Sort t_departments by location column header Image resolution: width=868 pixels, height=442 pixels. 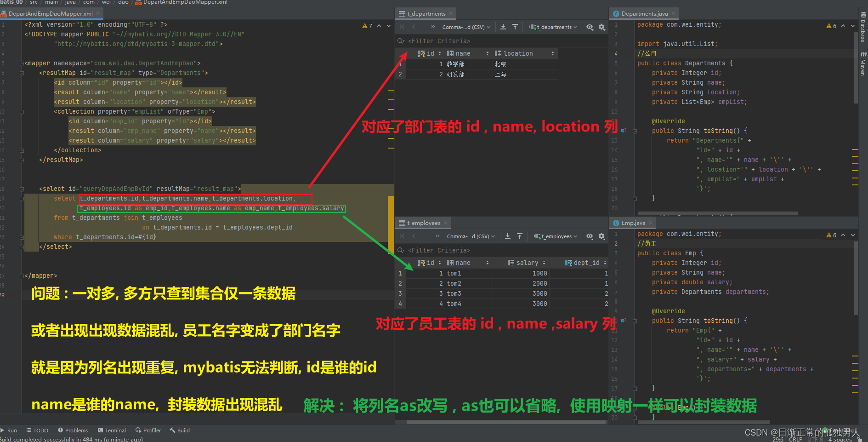point(526,54)
